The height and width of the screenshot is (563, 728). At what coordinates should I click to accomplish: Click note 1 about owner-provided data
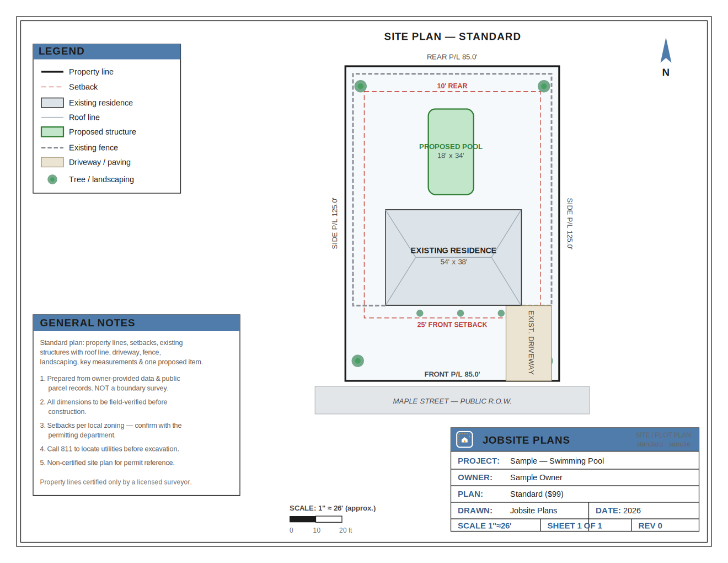(x=110, y=383)
